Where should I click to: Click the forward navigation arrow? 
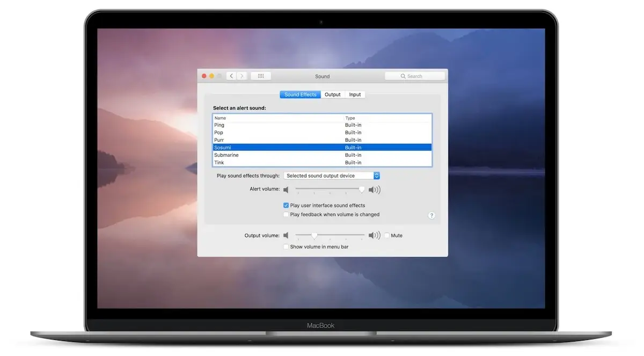point(242,76)
